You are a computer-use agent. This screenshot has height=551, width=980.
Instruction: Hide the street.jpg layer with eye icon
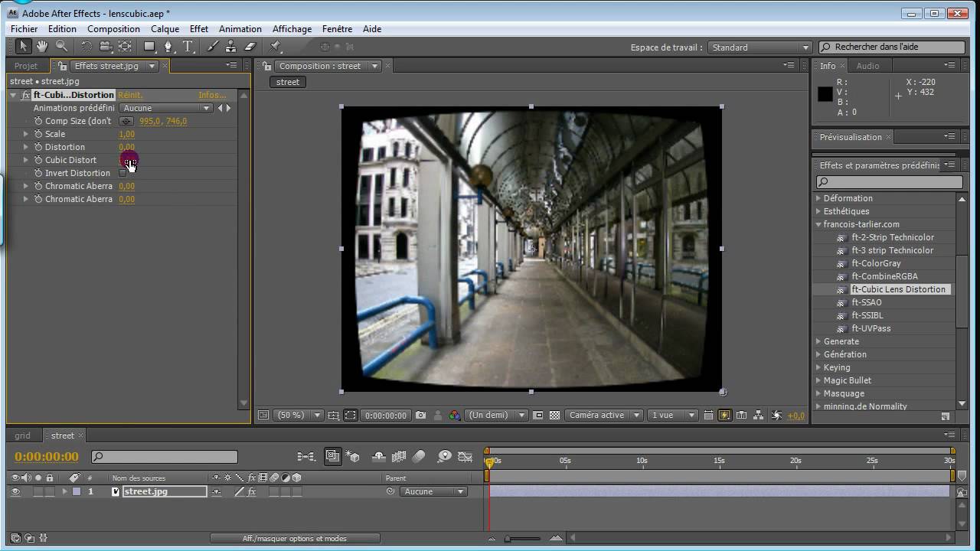(x=15, y=492)
